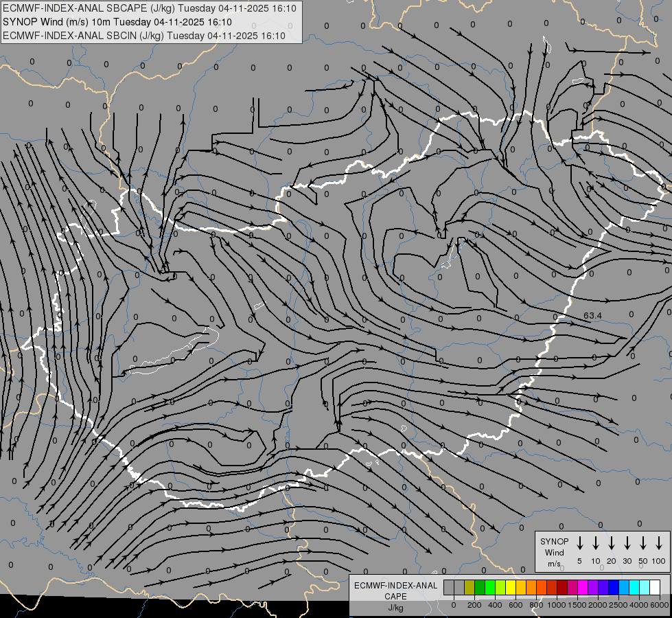Click the 'm/s' unit in wind legend

(x=554, y=564)
